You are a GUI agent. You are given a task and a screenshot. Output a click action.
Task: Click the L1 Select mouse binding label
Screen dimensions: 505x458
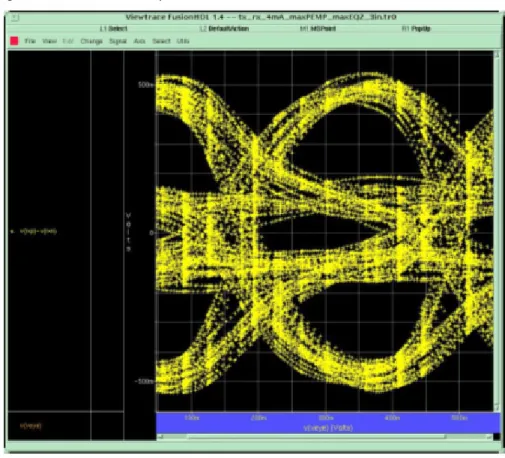point(114,29)
